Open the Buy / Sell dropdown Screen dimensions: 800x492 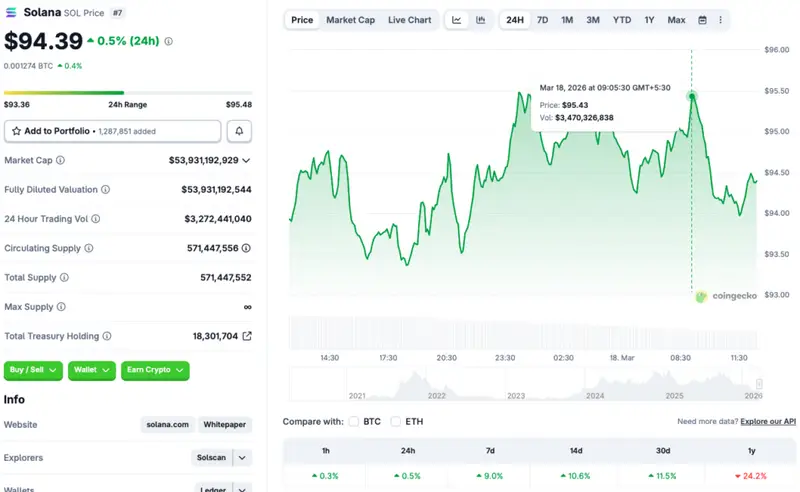(33, 371)
